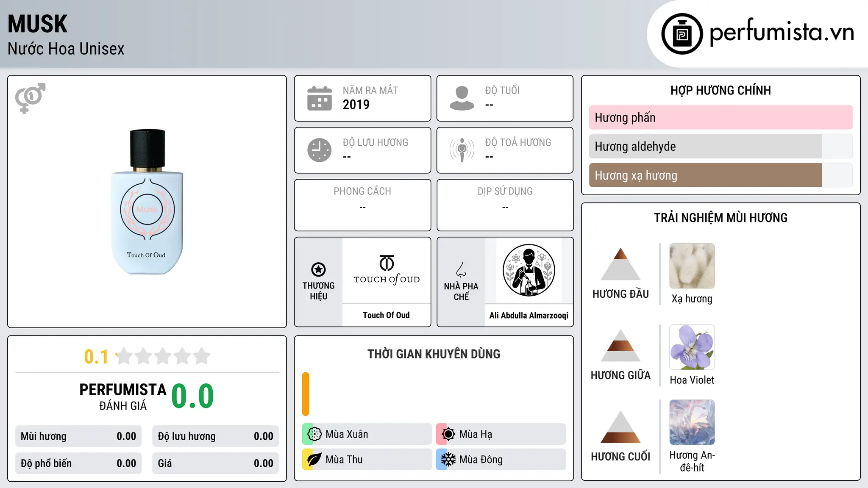Click the third rating star
This screenshot has height=488, width=868.
pyautogui.click(x=163, y=356)
